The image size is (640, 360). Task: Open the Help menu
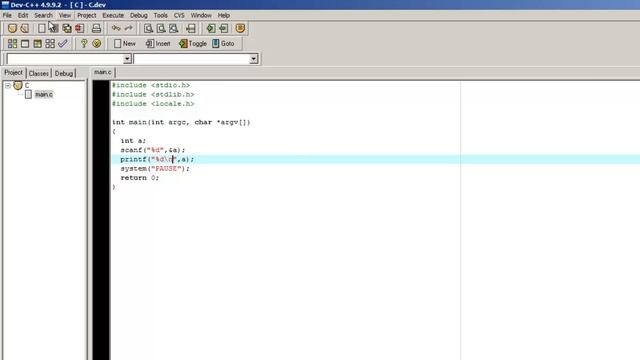point(224,15)
